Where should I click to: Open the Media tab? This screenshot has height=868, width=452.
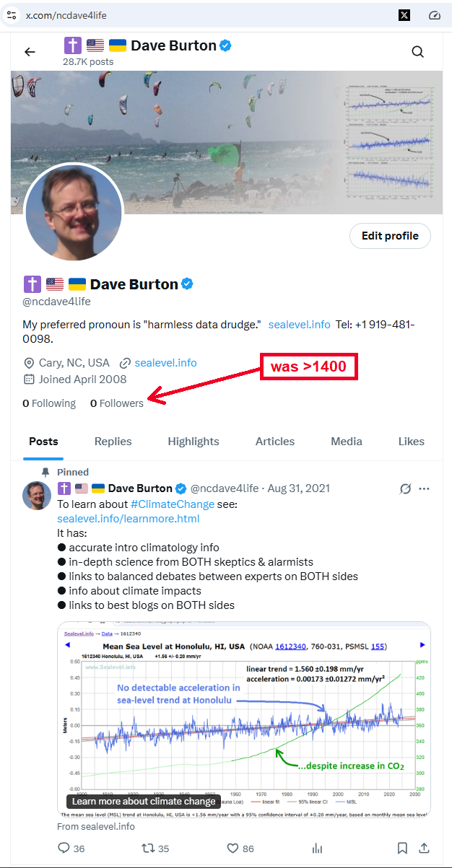pos(348,442)
